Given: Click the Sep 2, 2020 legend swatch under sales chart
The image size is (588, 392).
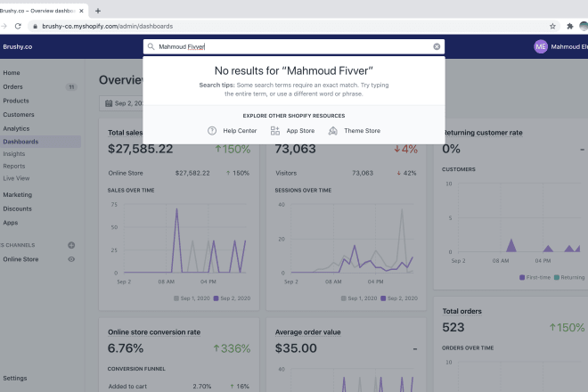Looking at the screenshot, I should [216, 298].
